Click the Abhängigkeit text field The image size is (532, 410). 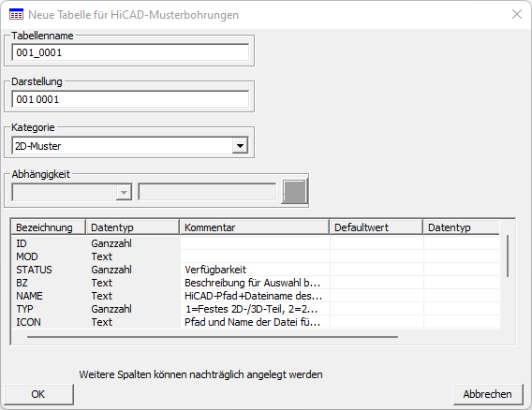(207, 192)
